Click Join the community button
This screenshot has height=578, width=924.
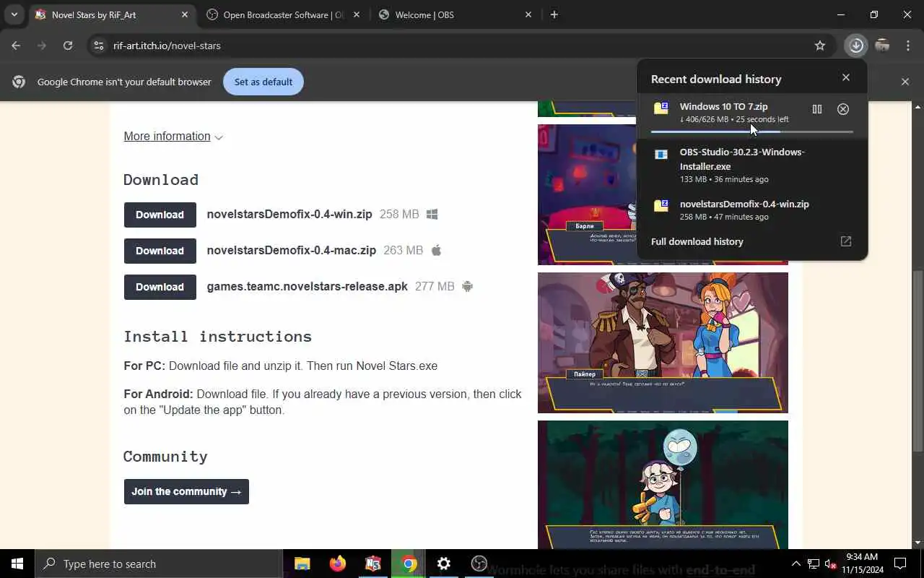(186, 491)
